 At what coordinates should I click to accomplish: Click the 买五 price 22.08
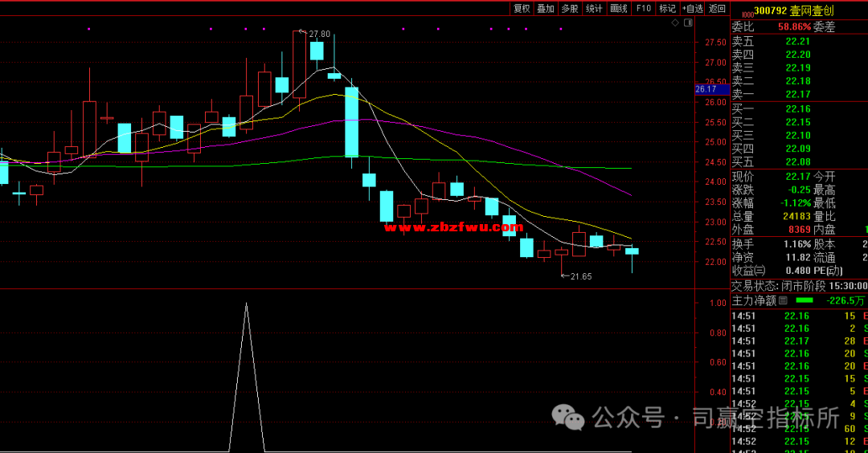coord(798,162)
